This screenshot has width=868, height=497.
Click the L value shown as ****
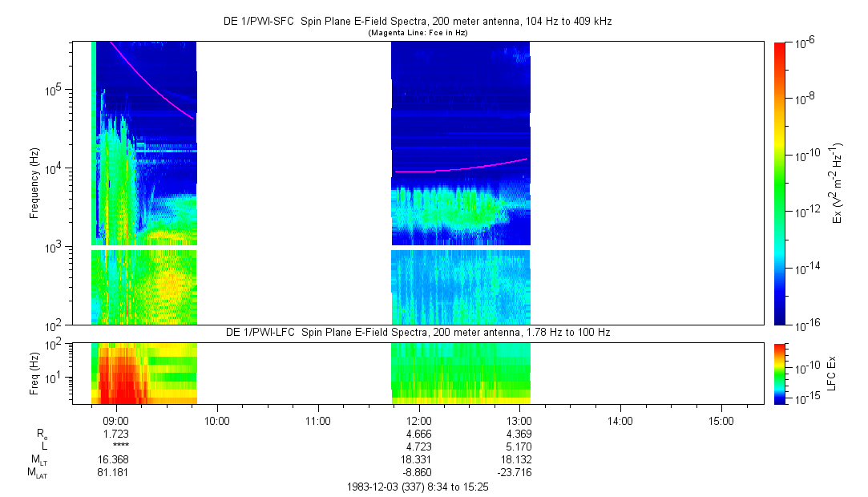pyautogui.click(x=121, y=446)
